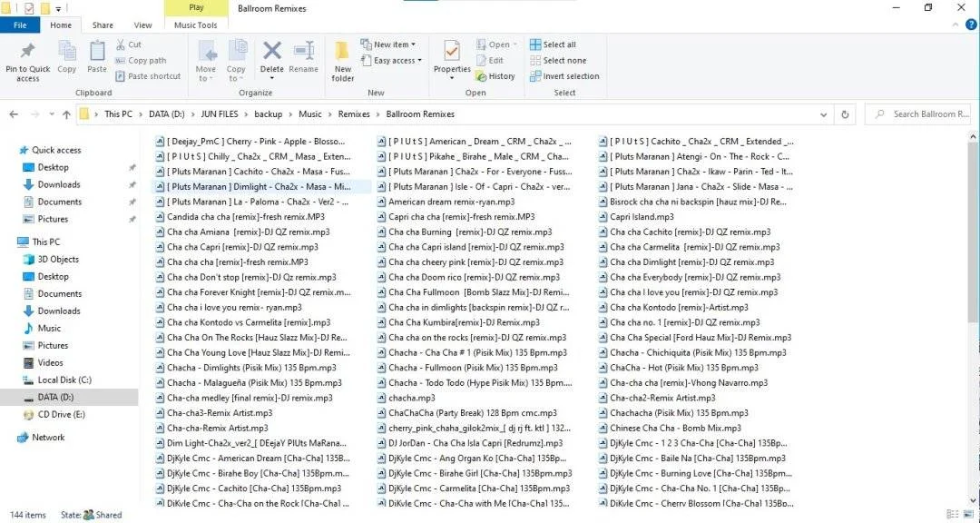The width and height of the screenshot is (980, 523).
Task: Navigate back with the Back arrow
Action: coord(14,114)
